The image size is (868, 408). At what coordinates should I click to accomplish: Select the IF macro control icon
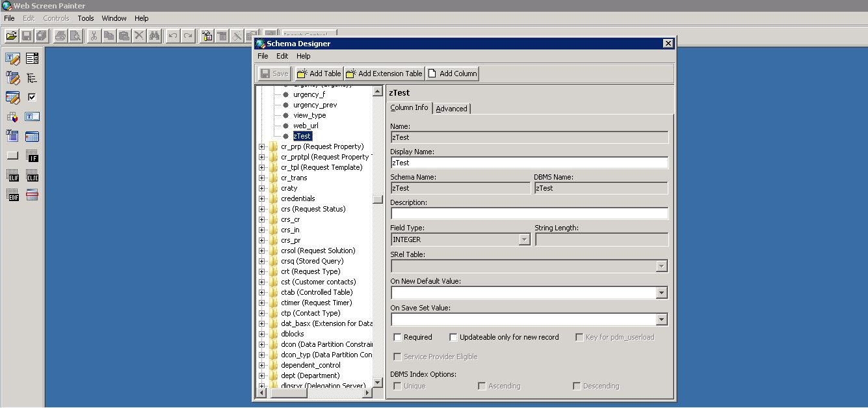(32, 156)
